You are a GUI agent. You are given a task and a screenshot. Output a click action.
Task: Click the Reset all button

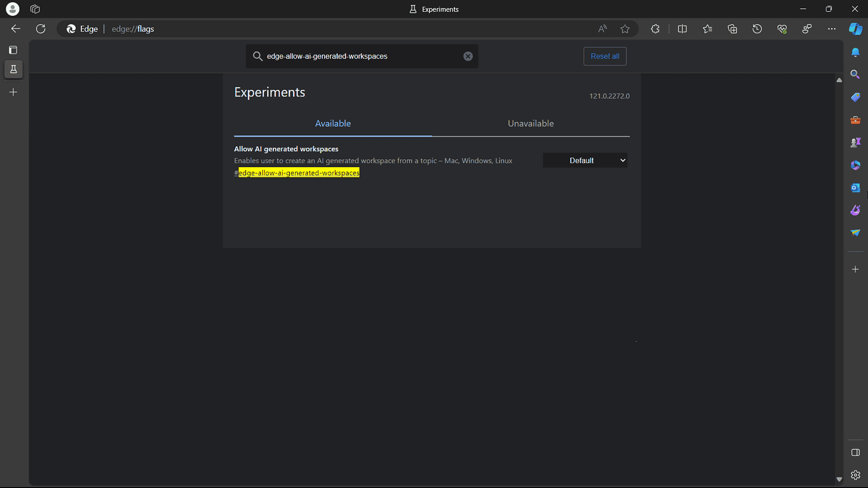pos(605,56)
